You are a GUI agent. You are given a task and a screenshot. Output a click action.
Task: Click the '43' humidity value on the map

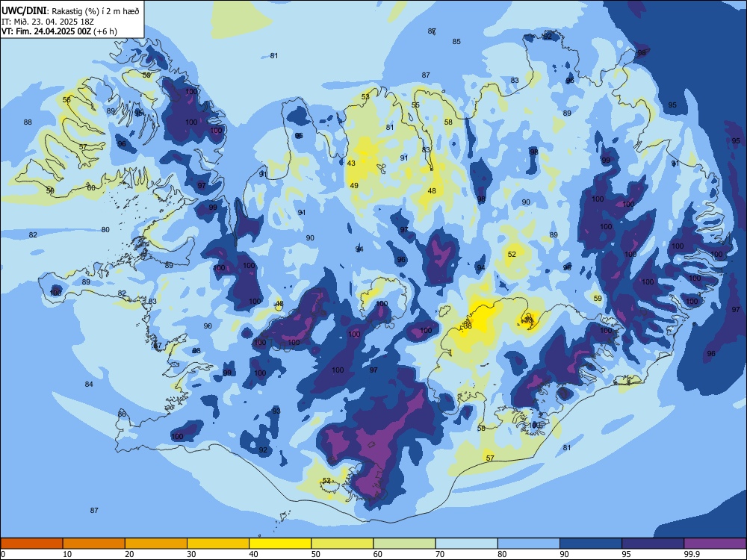pyautogui.click(x=351, y=163)
